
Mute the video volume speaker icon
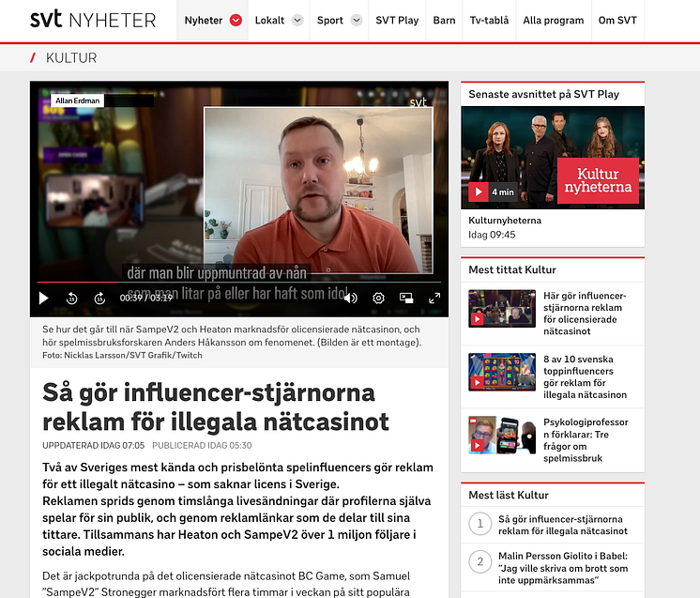coord(351,298)
